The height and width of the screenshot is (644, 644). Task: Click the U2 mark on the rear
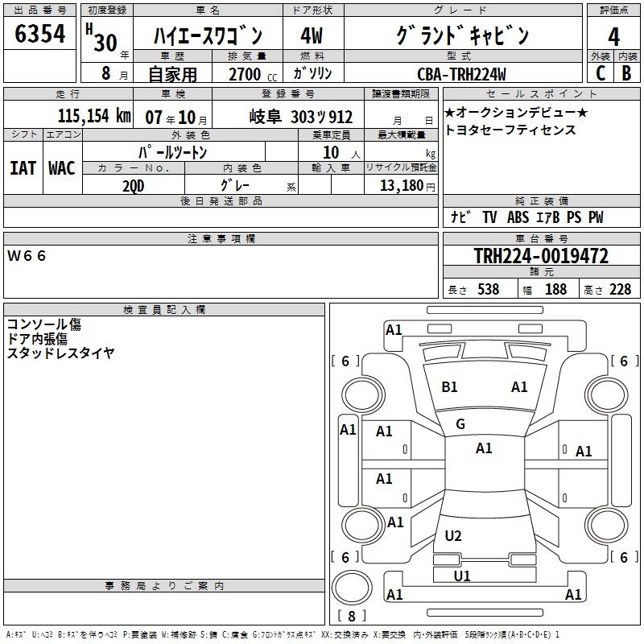point(453,536)
